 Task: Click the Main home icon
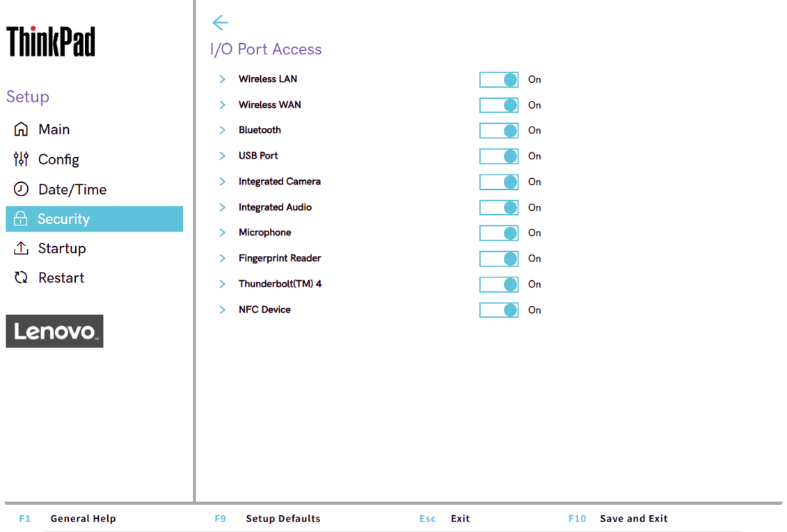pyautogui.click(x=21, y=129)
